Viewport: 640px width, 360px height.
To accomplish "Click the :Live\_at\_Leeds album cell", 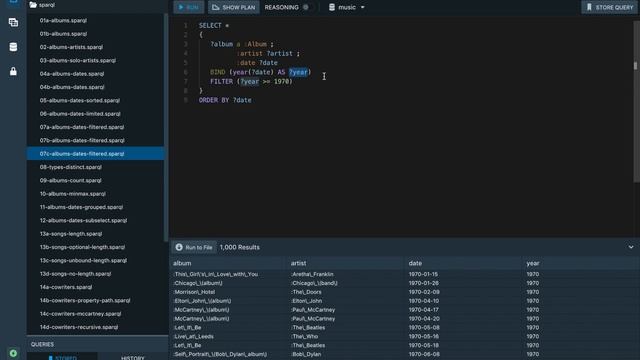I will (x=193, y=337).
